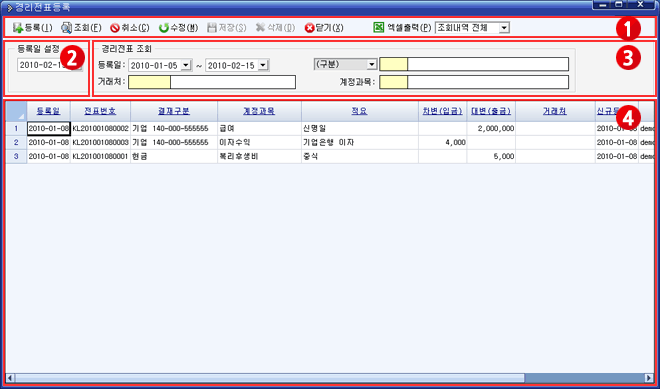Click the 급여 account cell
Viewport: 660px width, 389px height.
pyautogui.click(x=259, y=128)
